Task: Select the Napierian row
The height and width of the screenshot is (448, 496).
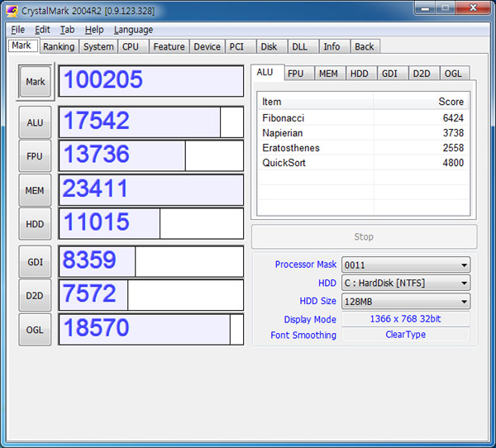Action: pos(363,133)
